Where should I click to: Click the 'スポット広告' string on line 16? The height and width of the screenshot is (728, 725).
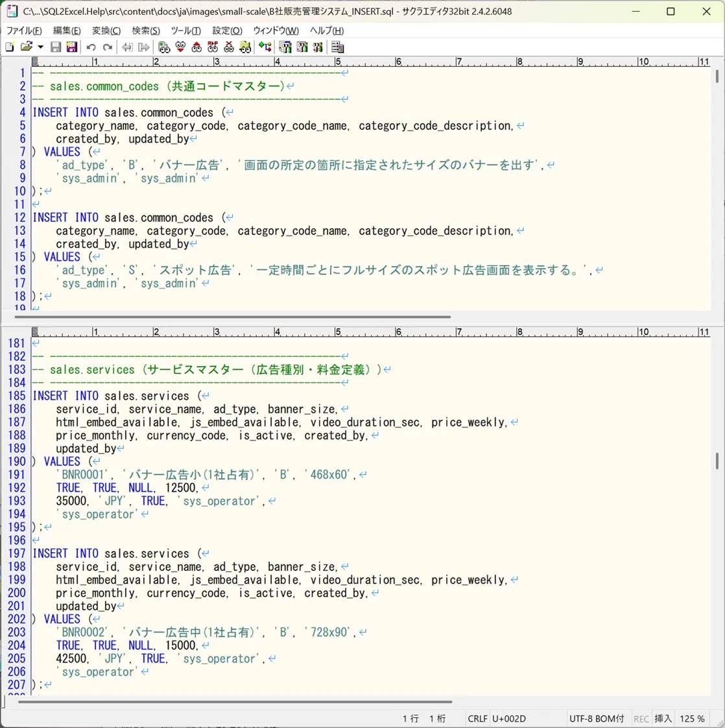195,270
